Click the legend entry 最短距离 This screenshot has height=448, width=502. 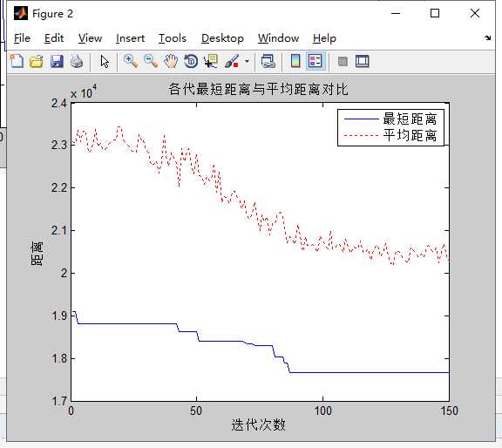pos(410,119)
